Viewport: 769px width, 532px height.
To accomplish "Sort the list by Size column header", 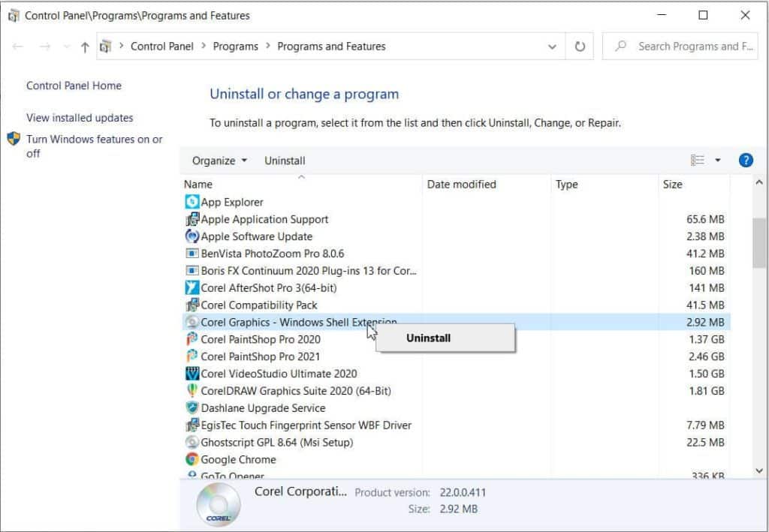I will click(672, 184).
